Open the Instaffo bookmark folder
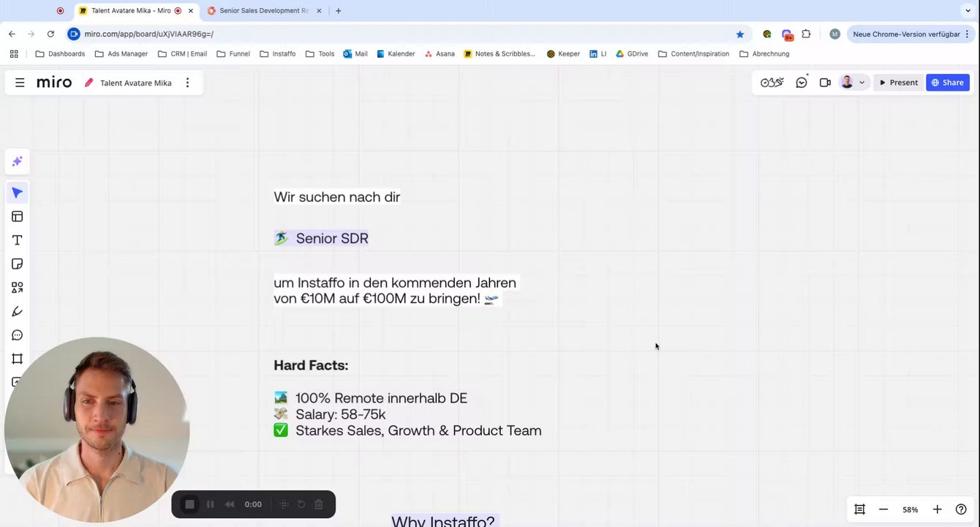 [277, 53]
